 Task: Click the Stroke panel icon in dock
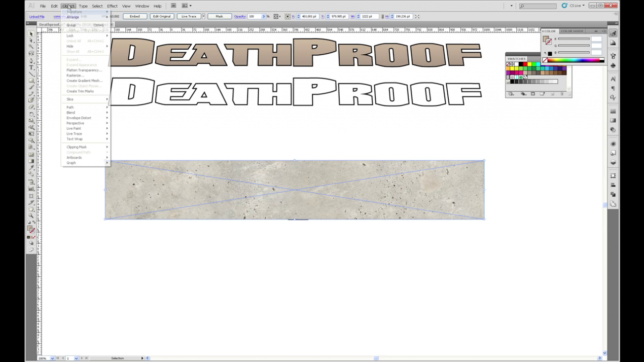[613, 112]
